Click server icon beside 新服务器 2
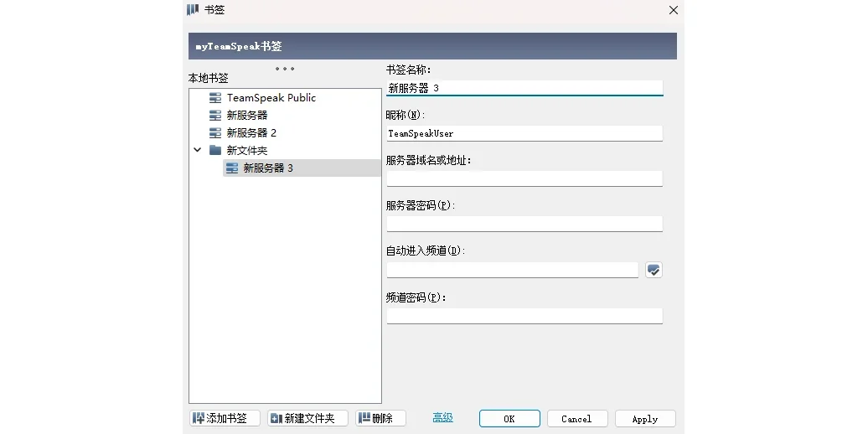Viewport: 868px width, 434px height. pos(215,133)
